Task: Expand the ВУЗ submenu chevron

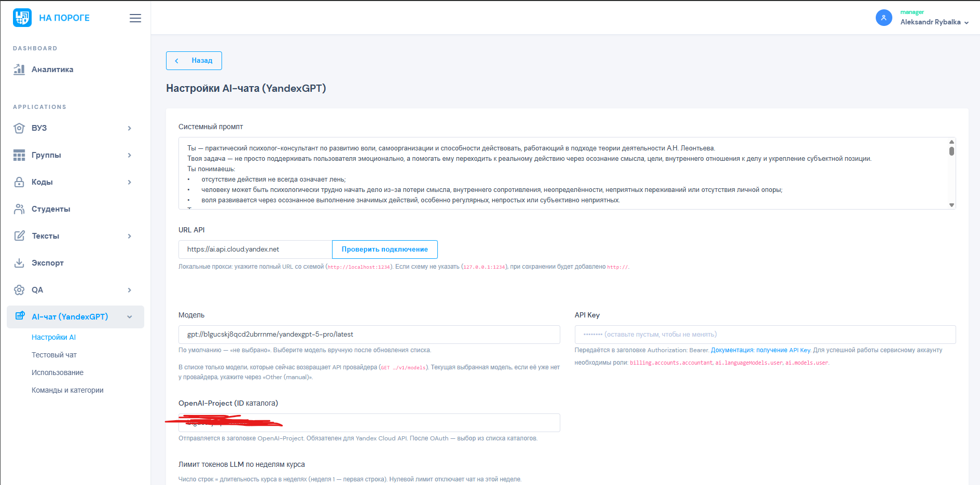Action: pyautogui.click(x=130, y=128)
